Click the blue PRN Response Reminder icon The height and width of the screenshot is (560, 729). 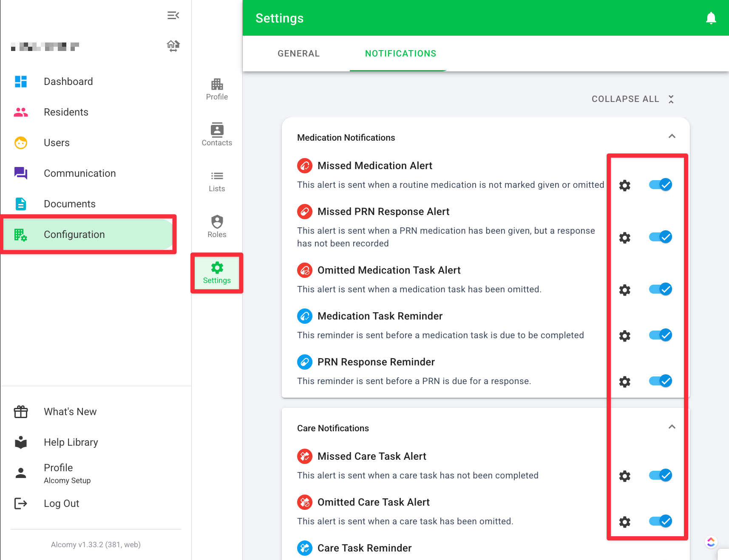pyautogui.click(x=305, y=362)
